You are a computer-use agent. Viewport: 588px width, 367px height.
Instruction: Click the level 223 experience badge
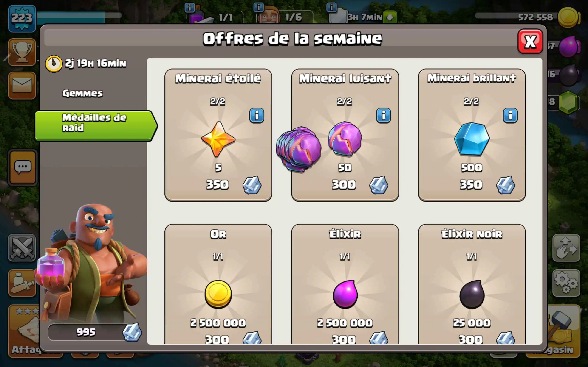point(22,18)
